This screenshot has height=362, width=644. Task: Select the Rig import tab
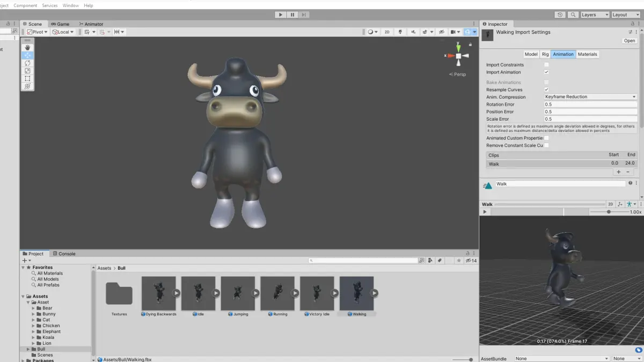(x=545, y=54)
